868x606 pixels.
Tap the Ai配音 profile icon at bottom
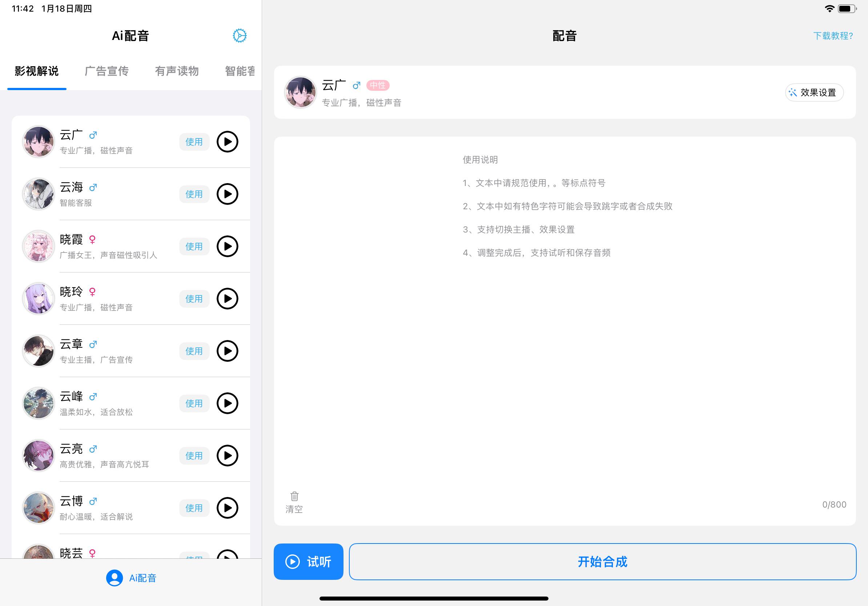(114, 578)
